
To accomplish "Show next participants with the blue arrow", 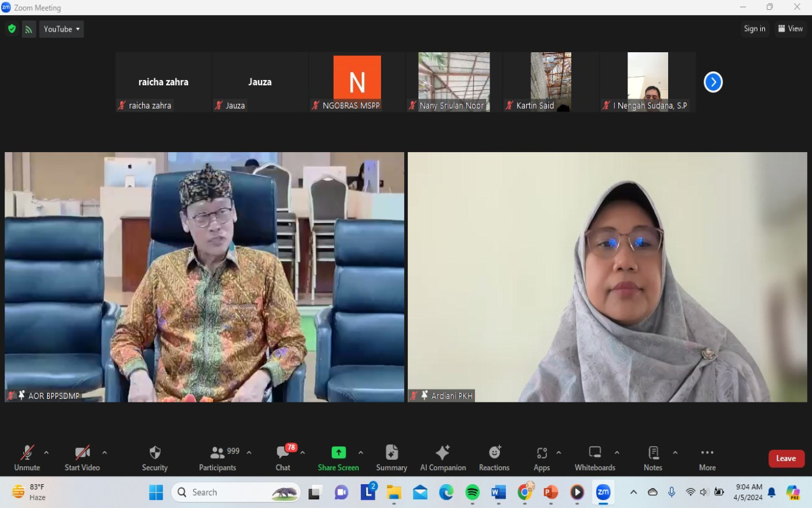I will point(713,82).
